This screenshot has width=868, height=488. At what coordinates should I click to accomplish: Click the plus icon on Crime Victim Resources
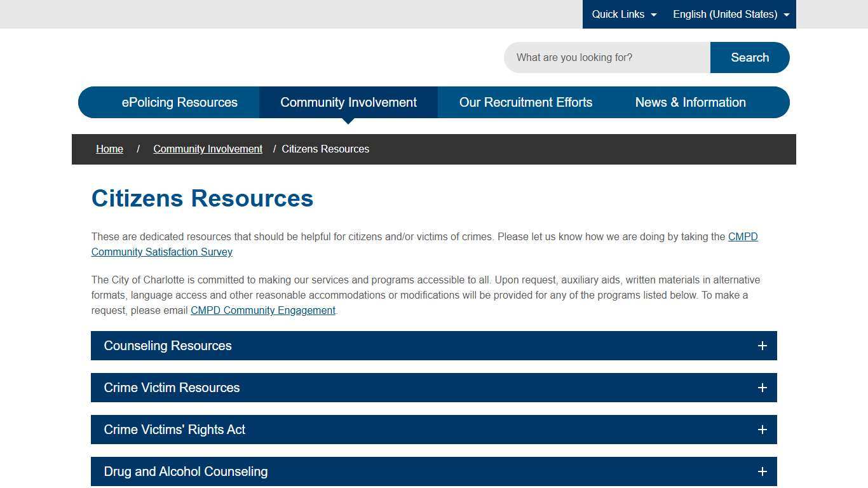pos(762,388)
